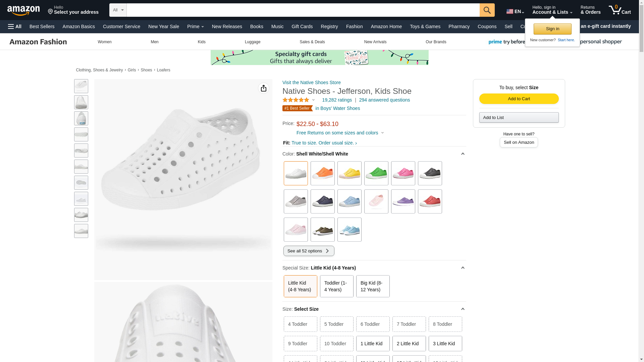
Task: Click in the search input field
Action: click(x=303, y=10)
